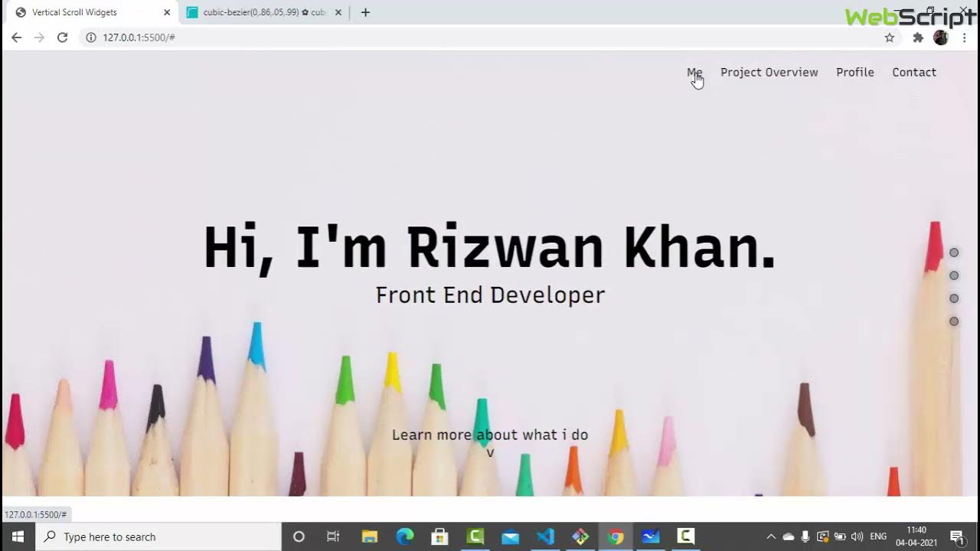Go back using the browser back arrow

16,37
